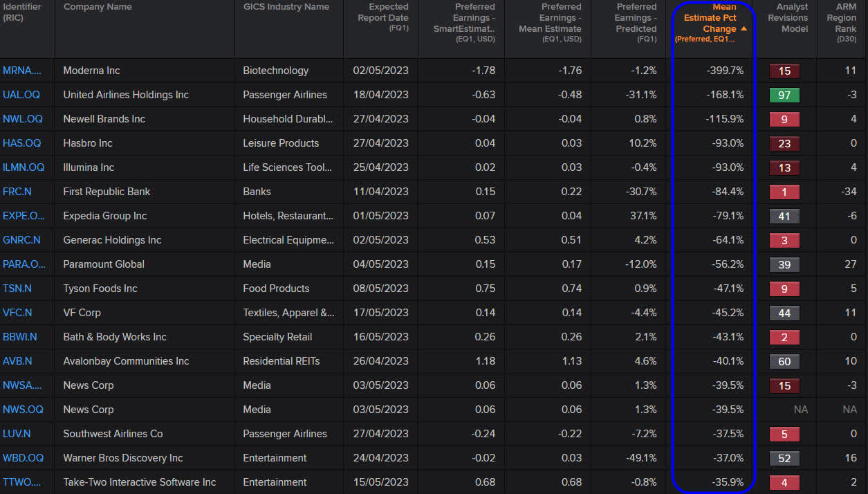Viewport: 868px width, 494px height.
Task: Click the gray 60 badge for Avalonbay Communities
Action: pyautogui.click(x=784, y=361)
